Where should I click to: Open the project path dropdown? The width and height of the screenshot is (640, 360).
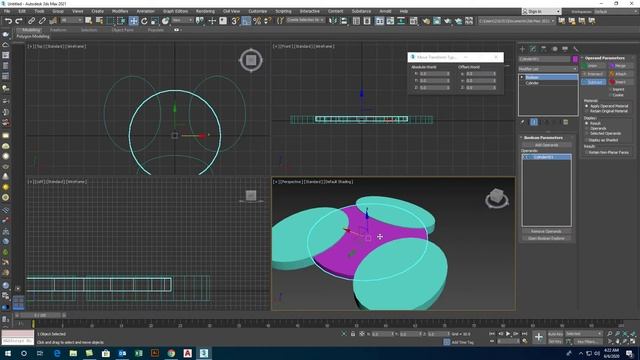click(517, 21)
